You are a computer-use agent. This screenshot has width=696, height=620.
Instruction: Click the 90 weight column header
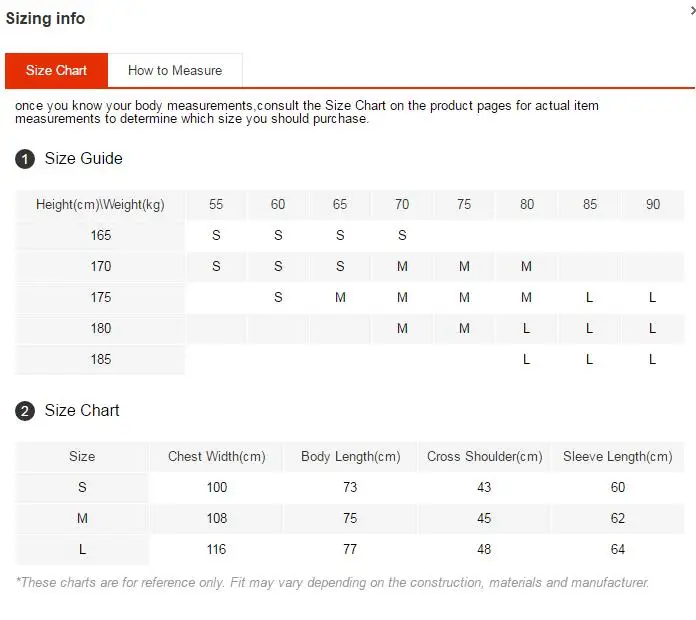point(653,205)
